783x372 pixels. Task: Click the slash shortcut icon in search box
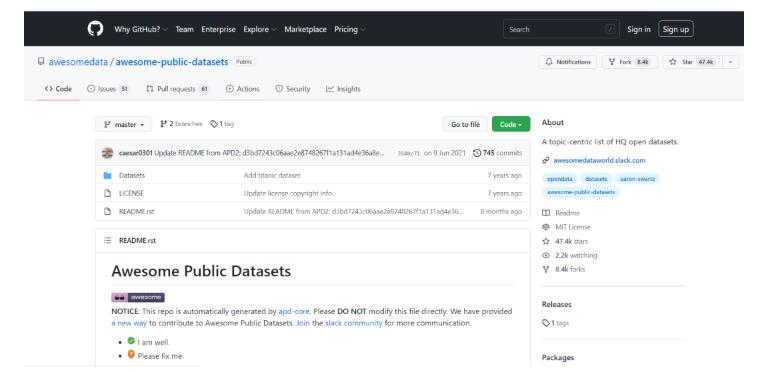[x=610, y=29]
